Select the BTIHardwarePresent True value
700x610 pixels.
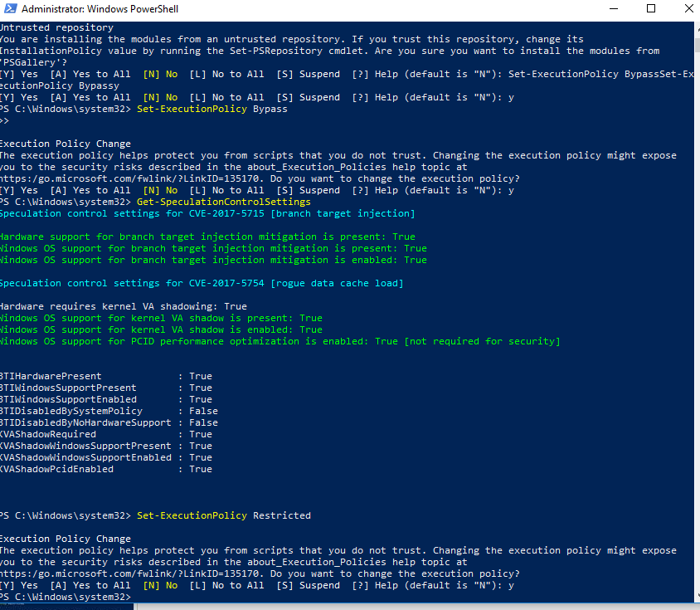click(x=201, y=375)
